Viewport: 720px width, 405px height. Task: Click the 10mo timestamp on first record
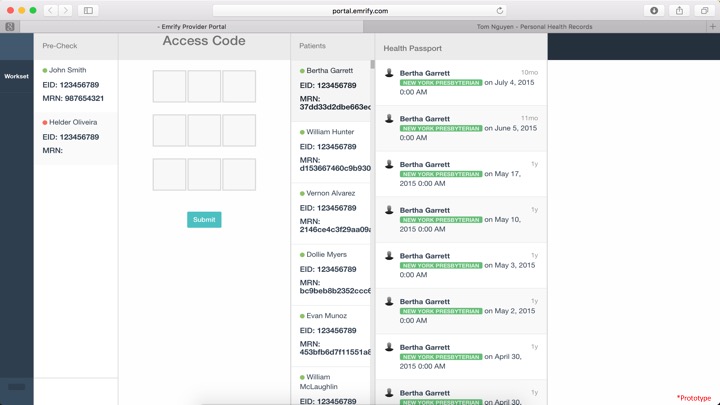pos(529,72)
